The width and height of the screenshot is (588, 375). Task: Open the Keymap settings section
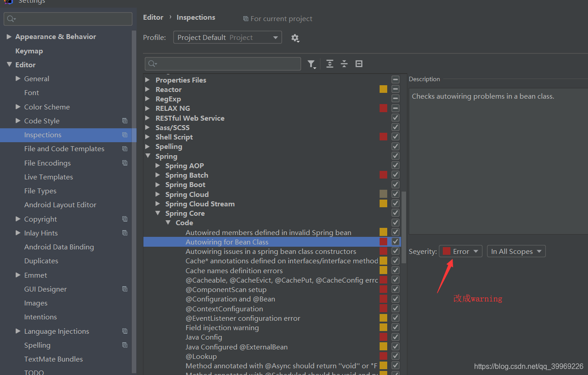point(28,50)
